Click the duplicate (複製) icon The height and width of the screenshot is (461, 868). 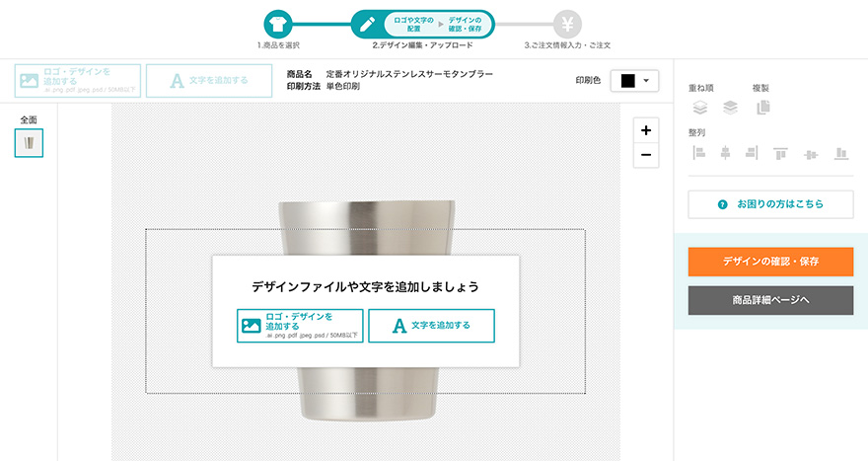[x=762, y=107]
